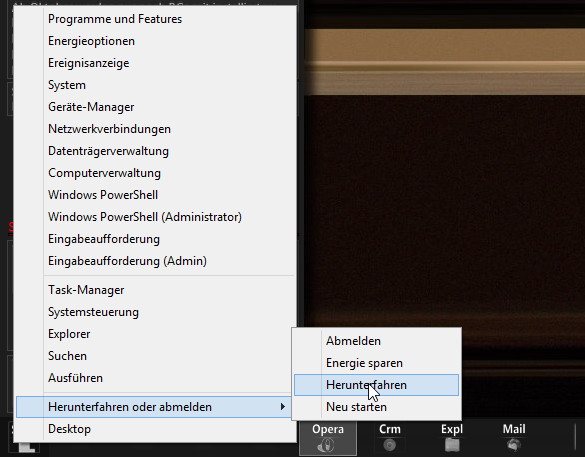Choose Energie sparen option
The image size is (585, 457).
376,363
